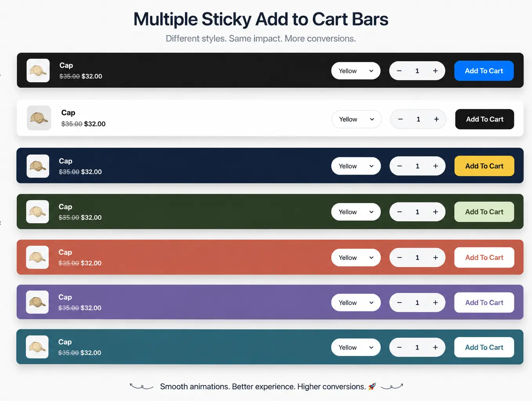Decrease quantity with minus in black bar
The height and width of the screenshot is (401, 532).
pos(399,71)
